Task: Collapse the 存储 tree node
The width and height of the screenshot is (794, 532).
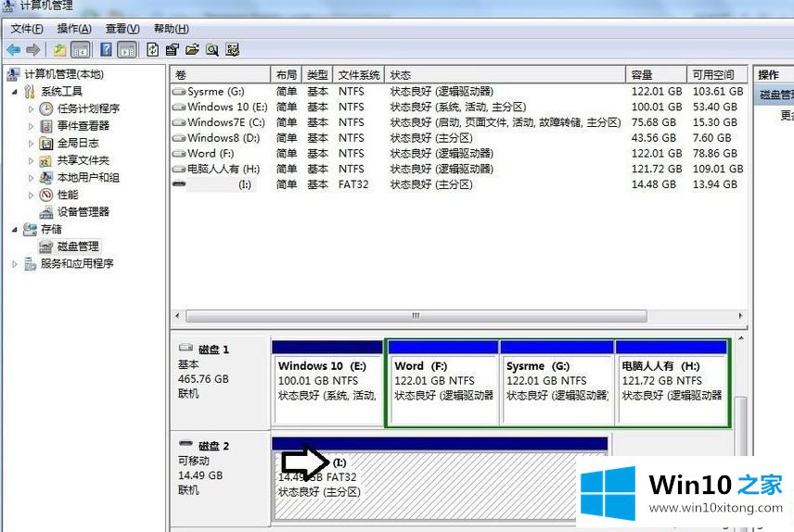Action: (15, 229)
